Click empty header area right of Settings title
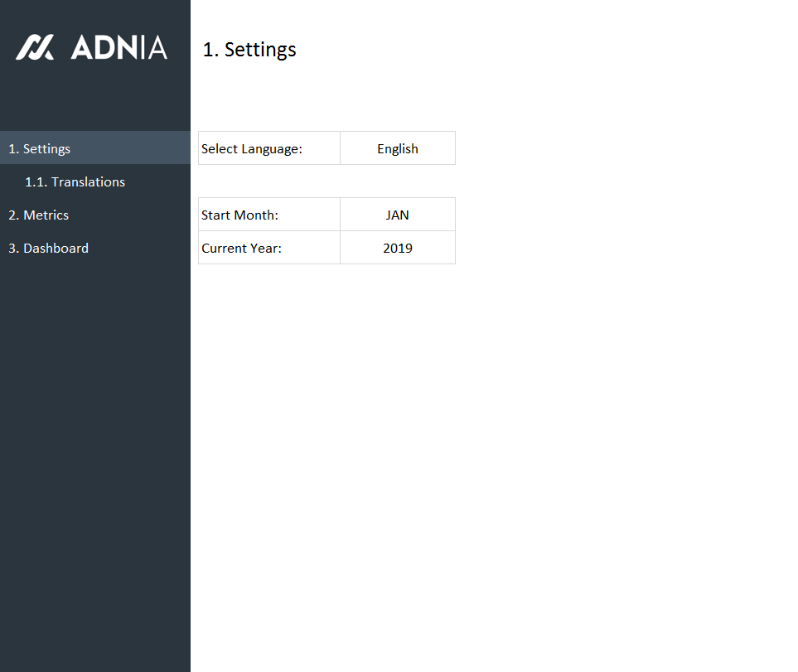This screenshot has width=798, height=672. pos(539,50)
